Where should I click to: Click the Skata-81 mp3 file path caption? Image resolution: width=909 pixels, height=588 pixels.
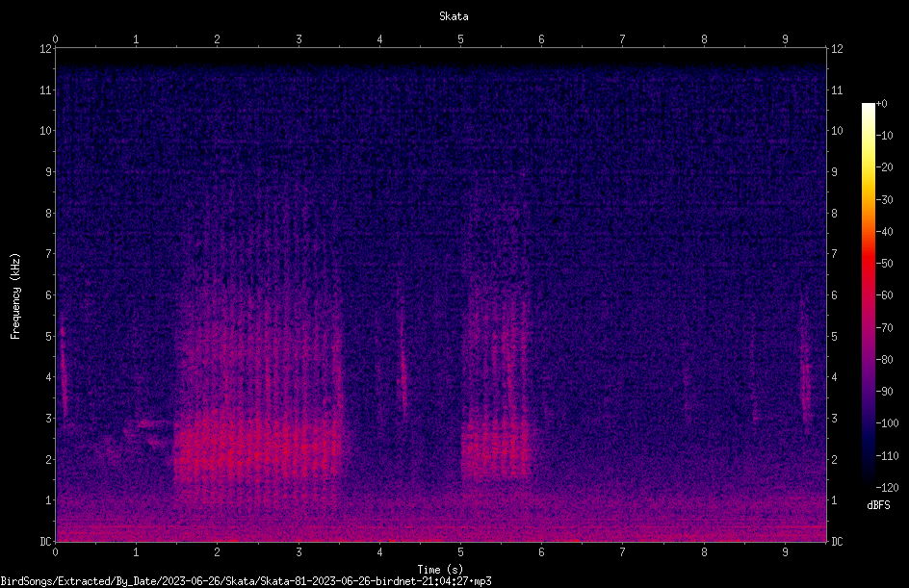tap(246, 581)
